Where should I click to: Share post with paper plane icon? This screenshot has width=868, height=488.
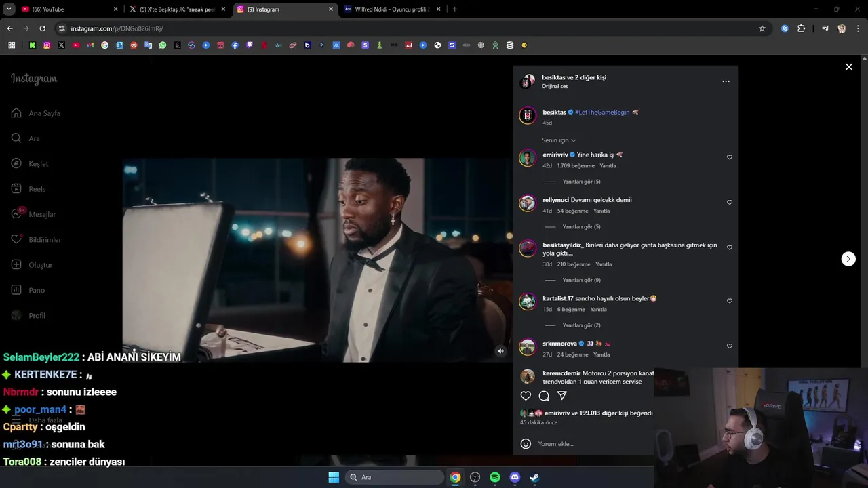(x=561, y=396)
